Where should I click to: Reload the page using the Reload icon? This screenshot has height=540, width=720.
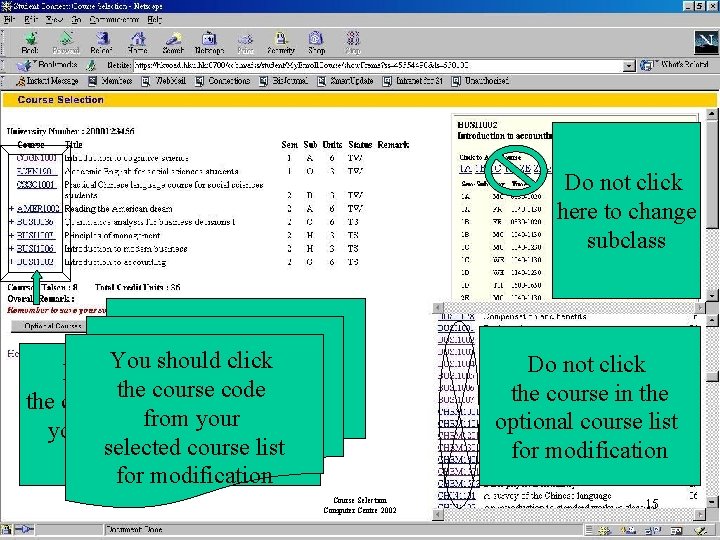(101, 43)
